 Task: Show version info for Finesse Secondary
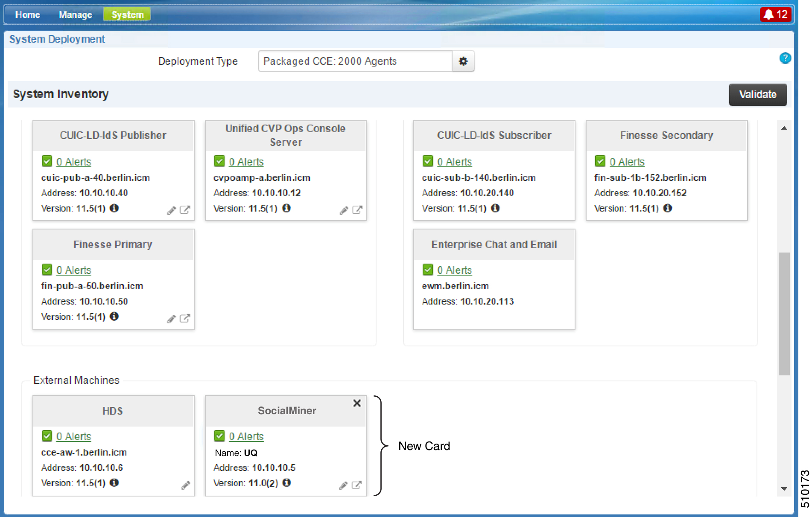[x=668, y=208]
